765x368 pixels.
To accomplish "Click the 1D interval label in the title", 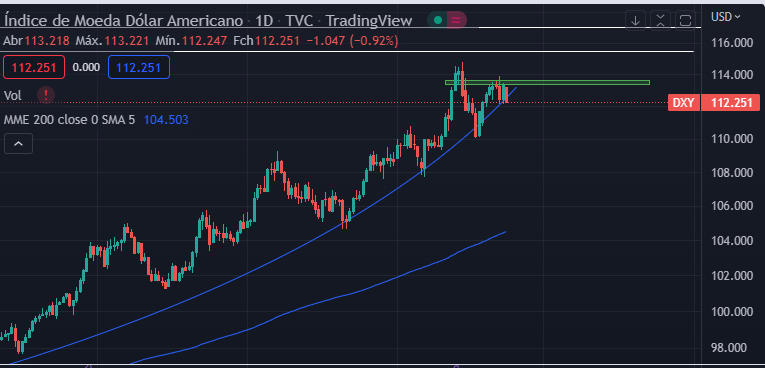I will tap(264, 20).
